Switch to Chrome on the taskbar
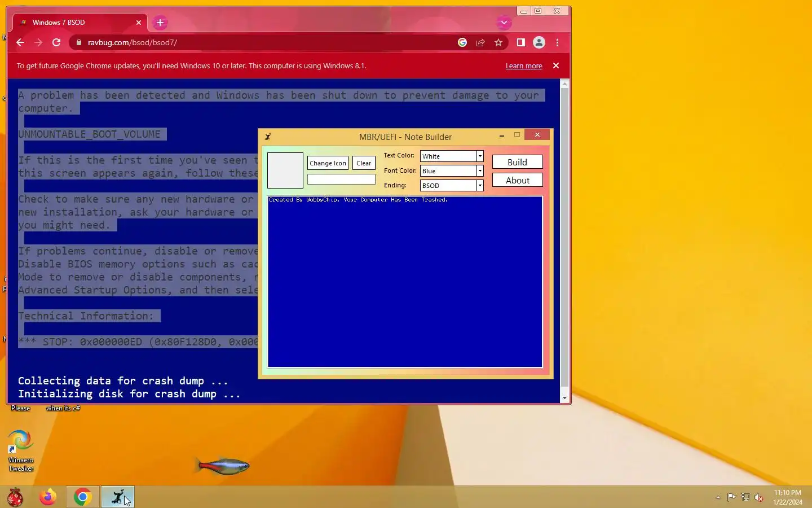This screenshot has width=812, height=508. click(x=83, y=497)
